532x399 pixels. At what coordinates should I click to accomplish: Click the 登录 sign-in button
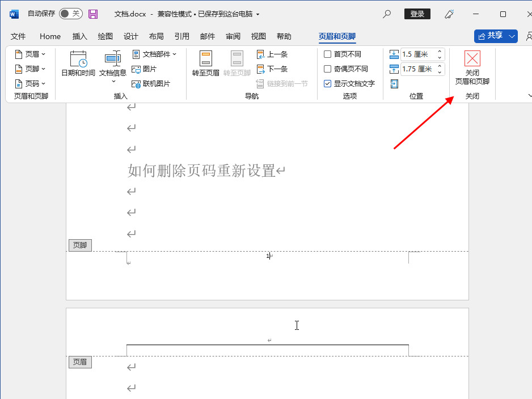pyautogui.click(x=417, y=14)
